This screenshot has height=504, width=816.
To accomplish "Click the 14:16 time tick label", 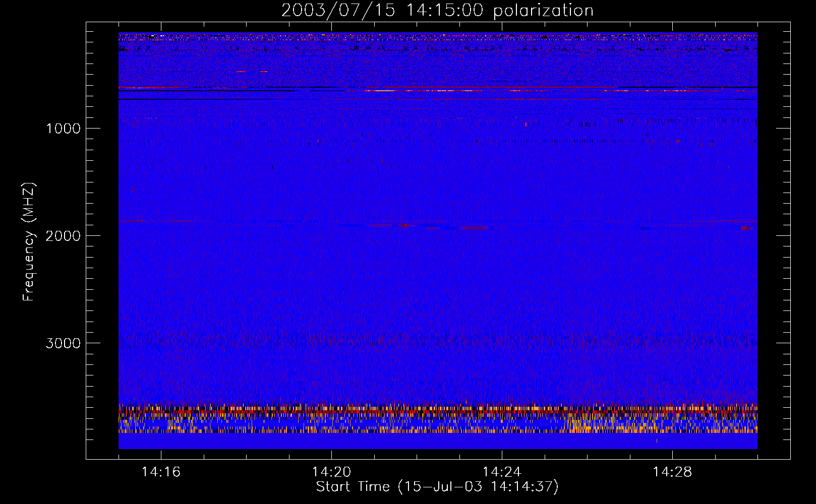I will coord(161,472).
